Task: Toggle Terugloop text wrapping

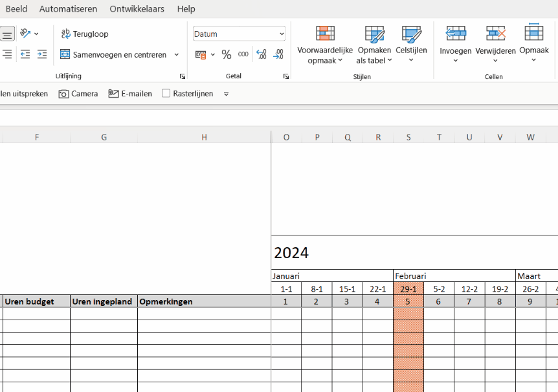Action: [x=85, y=34]
